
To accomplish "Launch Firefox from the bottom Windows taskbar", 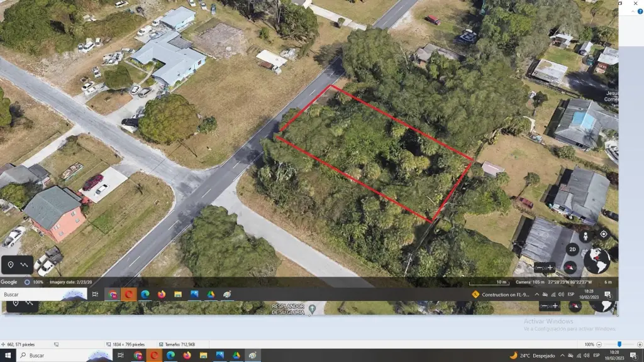I will pos(187,356).
